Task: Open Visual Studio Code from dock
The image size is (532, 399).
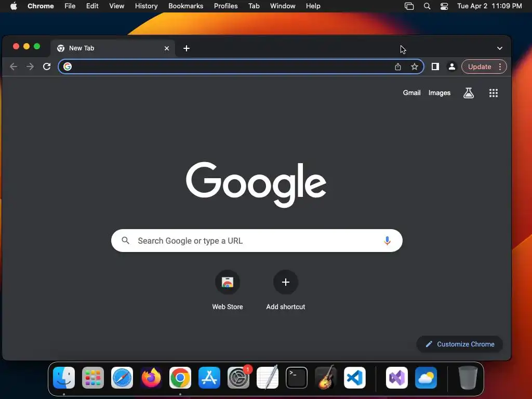Action: coord(355,378)
